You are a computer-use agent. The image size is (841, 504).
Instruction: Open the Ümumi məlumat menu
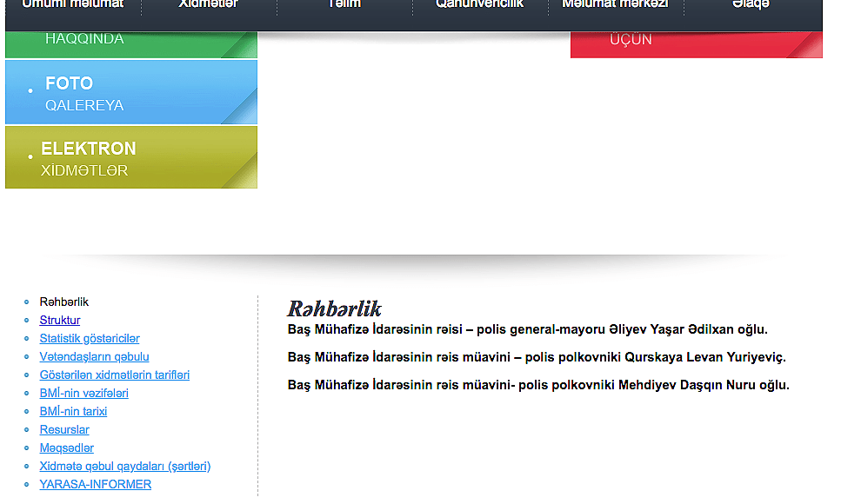point(73,6)
